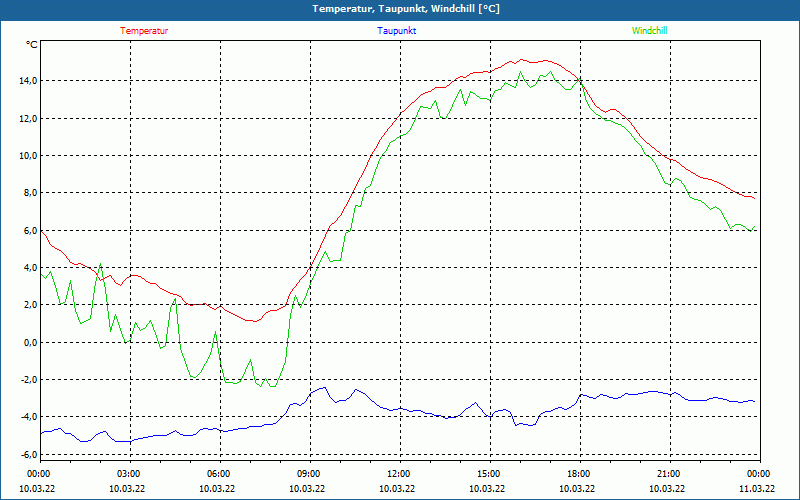Click the 06:00 time axis label

[x=217, y=474]
